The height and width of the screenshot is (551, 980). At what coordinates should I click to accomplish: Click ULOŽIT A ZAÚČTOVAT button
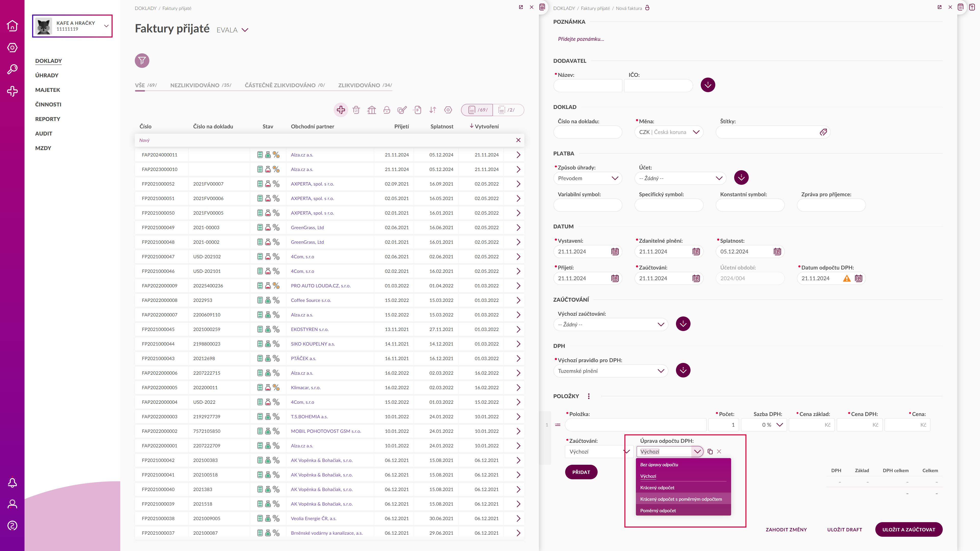[909, 530]
